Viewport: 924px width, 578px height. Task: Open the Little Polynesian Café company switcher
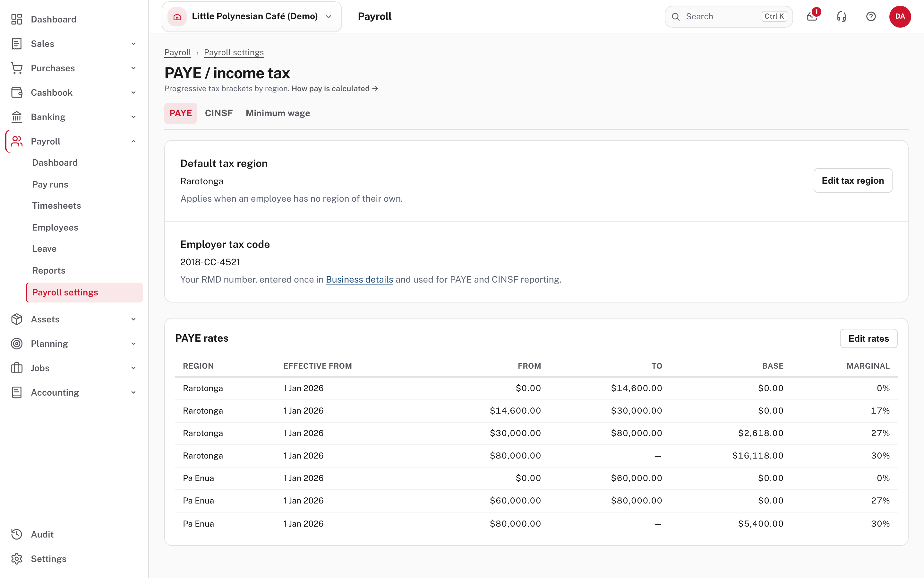click(x=252, y=16)
